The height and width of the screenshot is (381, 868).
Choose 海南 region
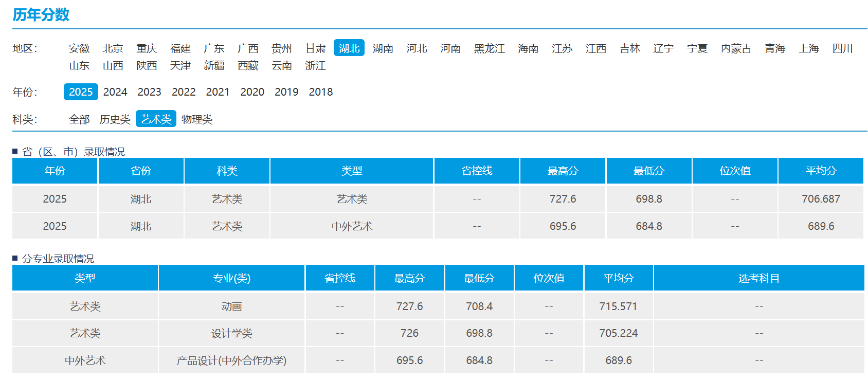pos(528,48)
